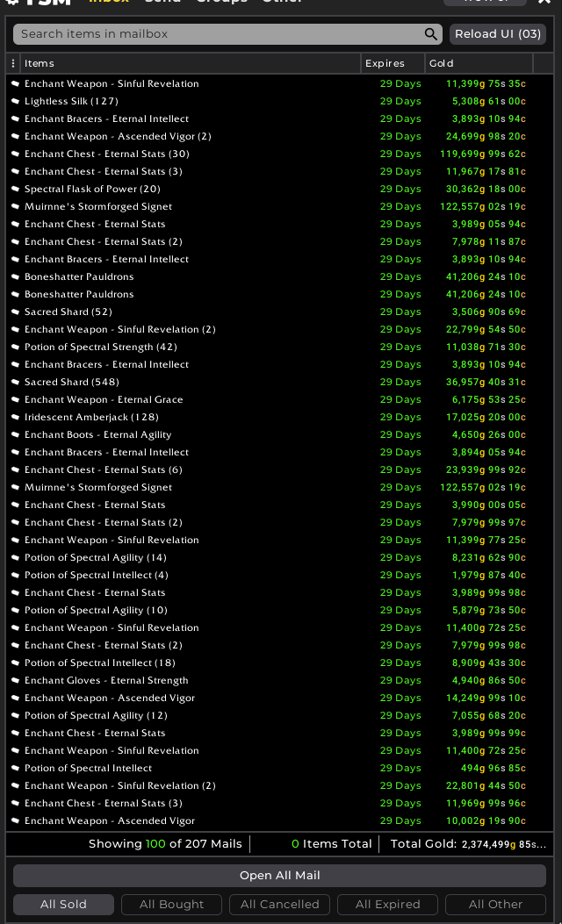Click the Reload UI (03) button
562x924 pixels.
pyautogui.click(x=498, y=34)
